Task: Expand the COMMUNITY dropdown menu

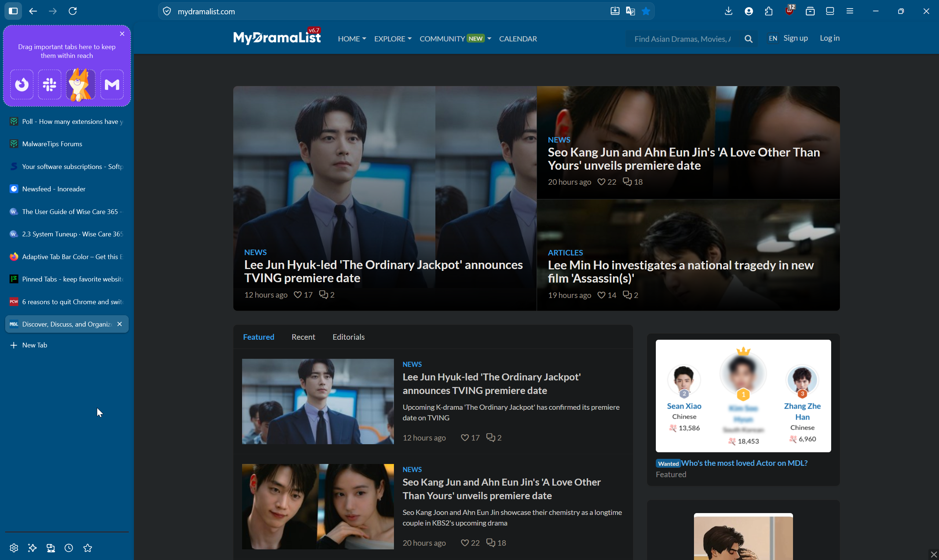Action: tap(455, 39)
